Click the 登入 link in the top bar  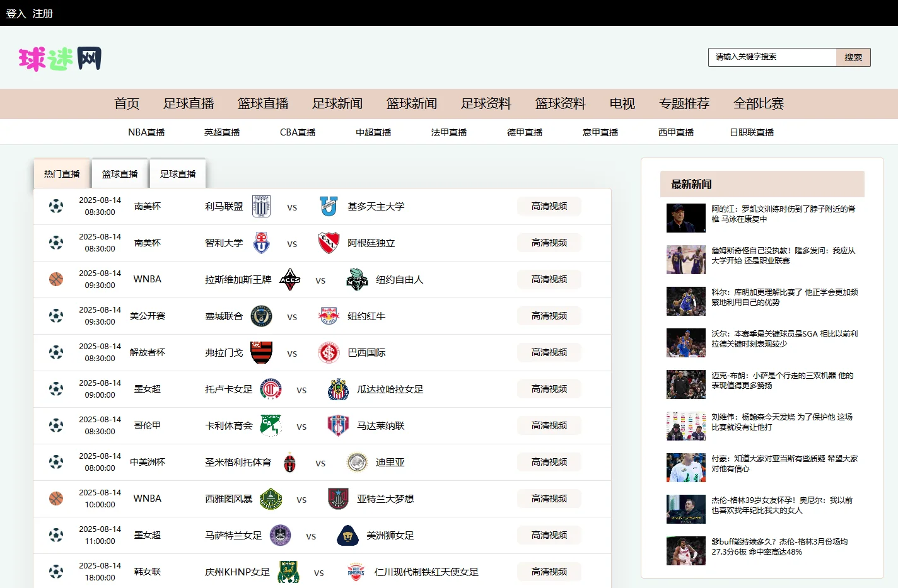pos(16,13)
